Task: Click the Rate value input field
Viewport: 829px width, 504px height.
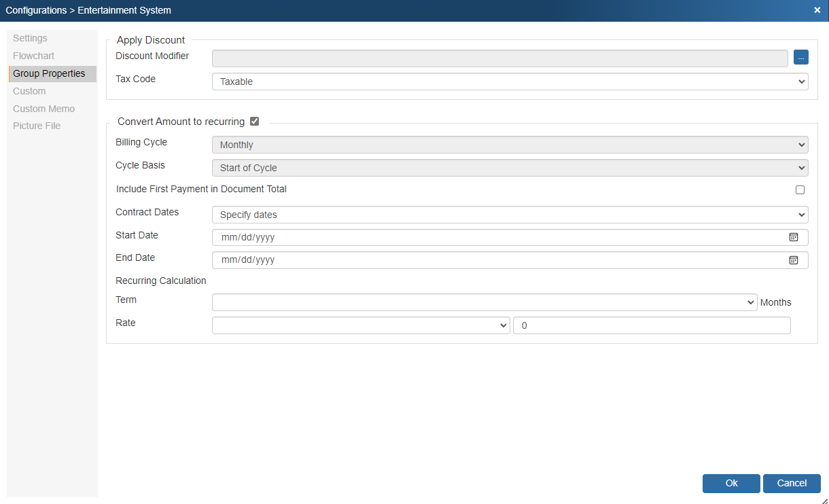Action: 651,325
